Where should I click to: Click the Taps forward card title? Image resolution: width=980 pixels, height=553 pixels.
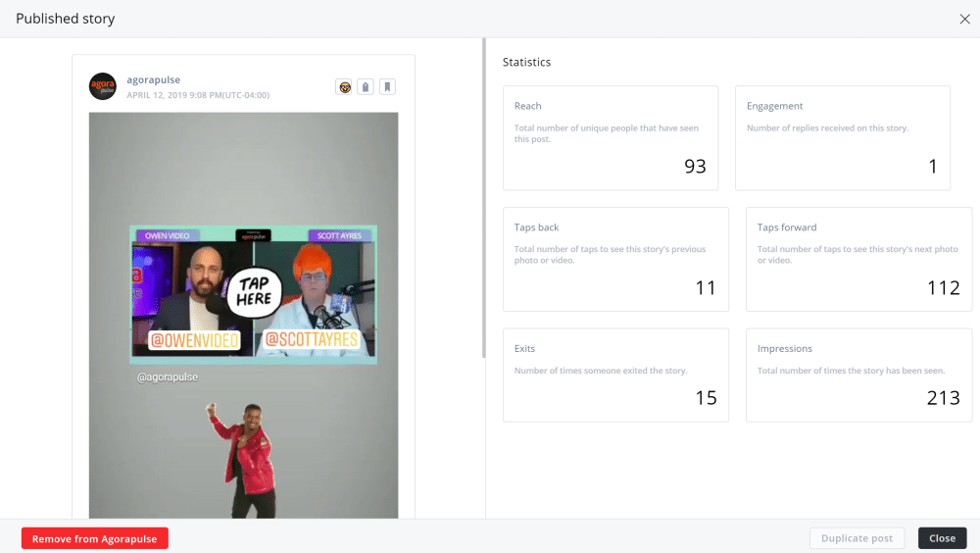788,227
